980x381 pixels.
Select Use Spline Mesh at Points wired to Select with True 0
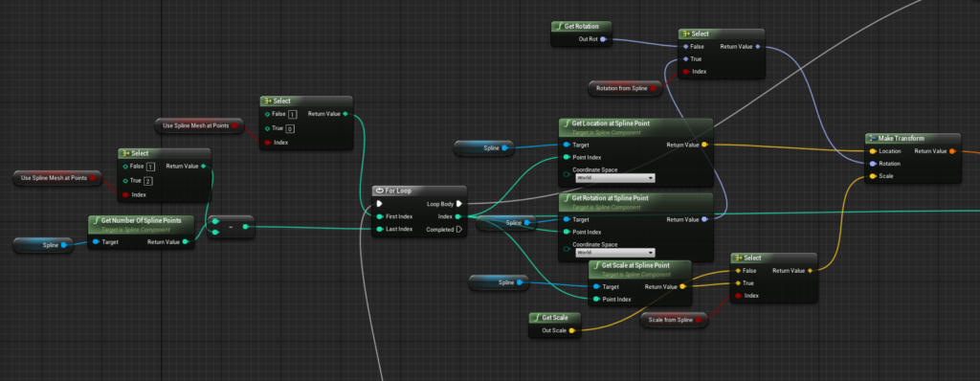point(199,125)
